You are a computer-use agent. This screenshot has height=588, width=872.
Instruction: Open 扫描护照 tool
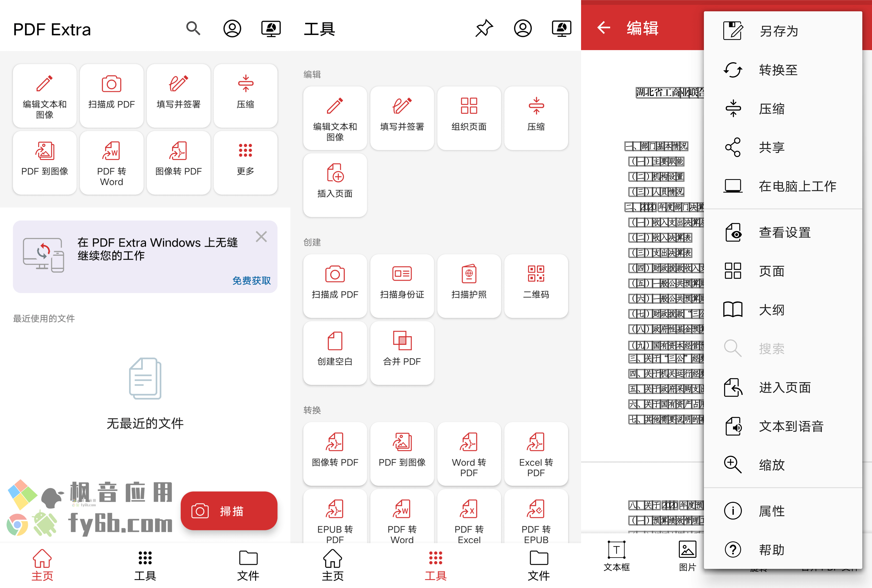coord(469,286)
